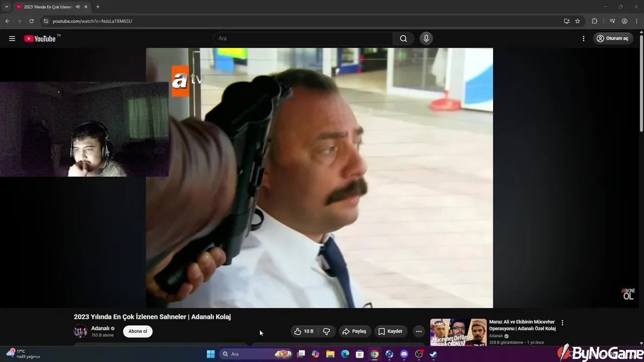Open media controls icon in Chrome toolbar
This screenshot has height=362, width=644.
tap(612, 21)
